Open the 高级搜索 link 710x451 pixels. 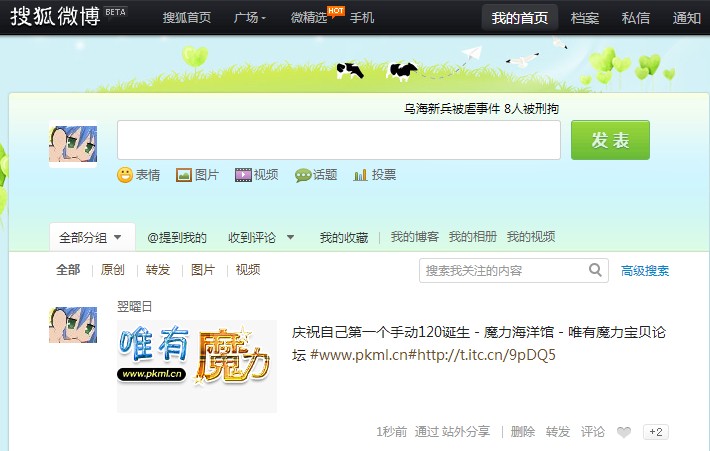tap(645, 271)
